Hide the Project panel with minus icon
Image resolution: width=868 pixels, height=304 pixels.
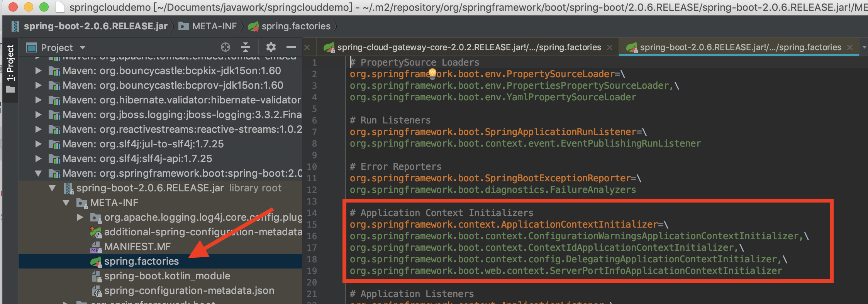[291, 47]
